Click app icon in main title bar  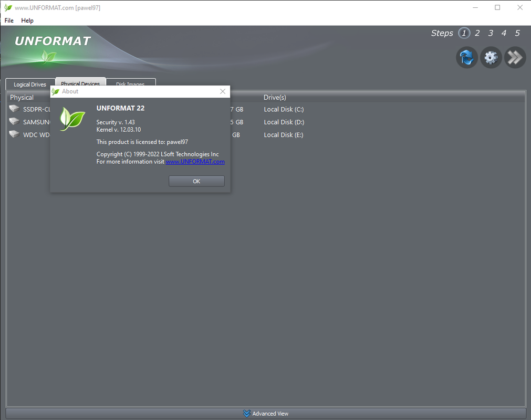tap(8, 7)
